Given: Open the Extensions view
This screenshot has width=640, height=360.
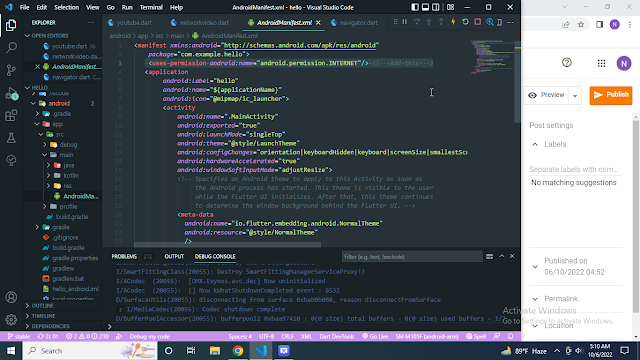Looking at the screenshot, I should 11,116.
